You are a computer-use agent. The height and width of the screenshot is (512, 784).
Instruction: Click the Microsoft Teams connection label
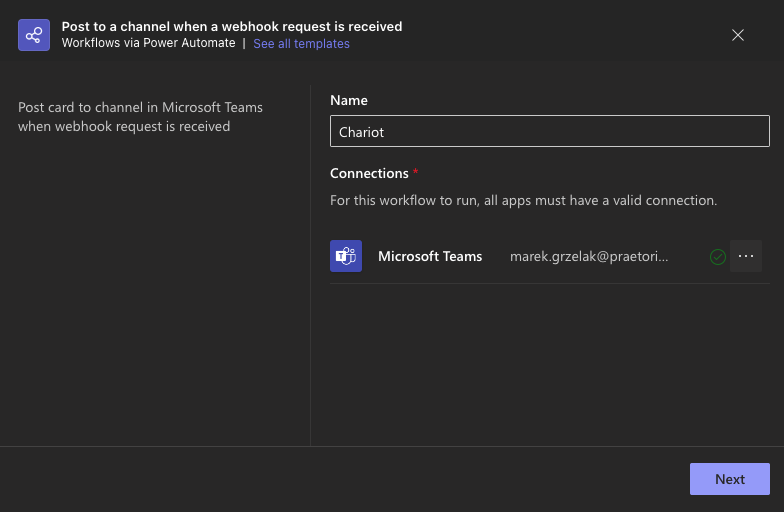tap(430, 256)
